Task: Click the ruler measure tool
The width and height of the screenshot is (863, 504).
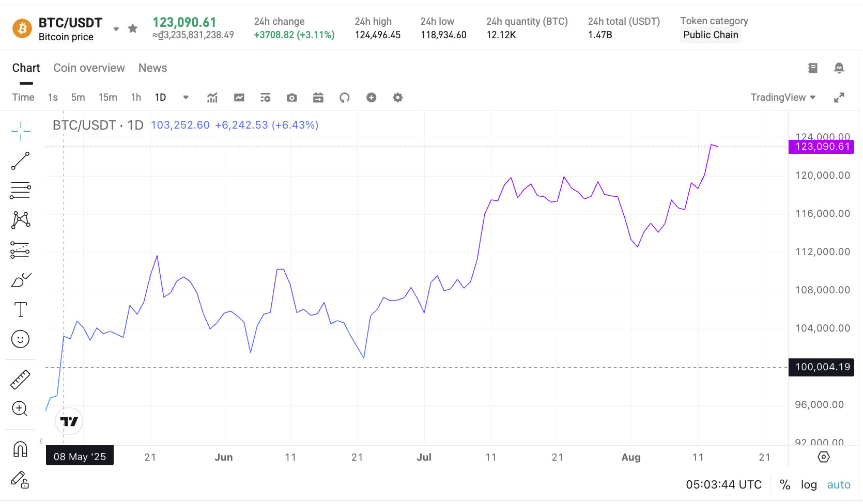Action: (x=21, y=380)
